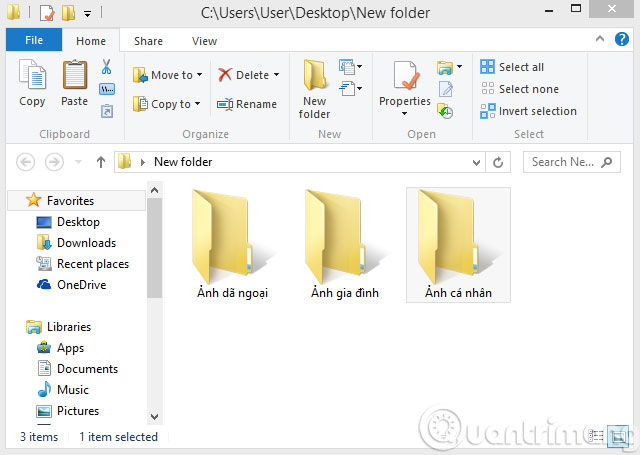Click the Paste shortcut icon

(107, 111)
